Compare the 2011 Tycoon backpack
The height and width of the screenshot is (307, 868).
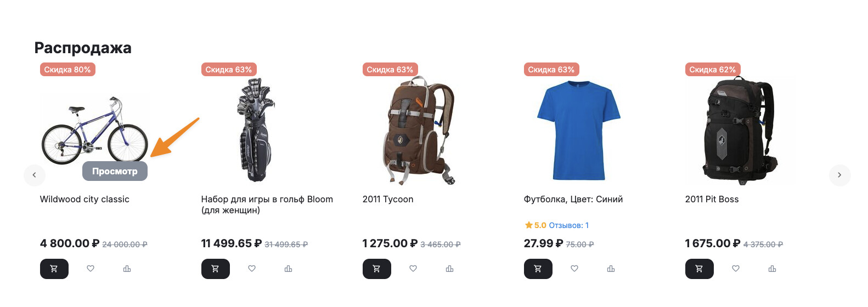pyautogui.click(x=449, y=269)
